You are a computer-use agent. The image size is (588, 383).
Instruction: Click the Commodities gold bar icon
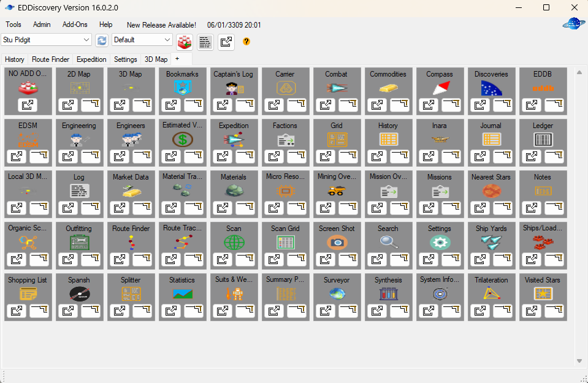[x=389, y=88]
